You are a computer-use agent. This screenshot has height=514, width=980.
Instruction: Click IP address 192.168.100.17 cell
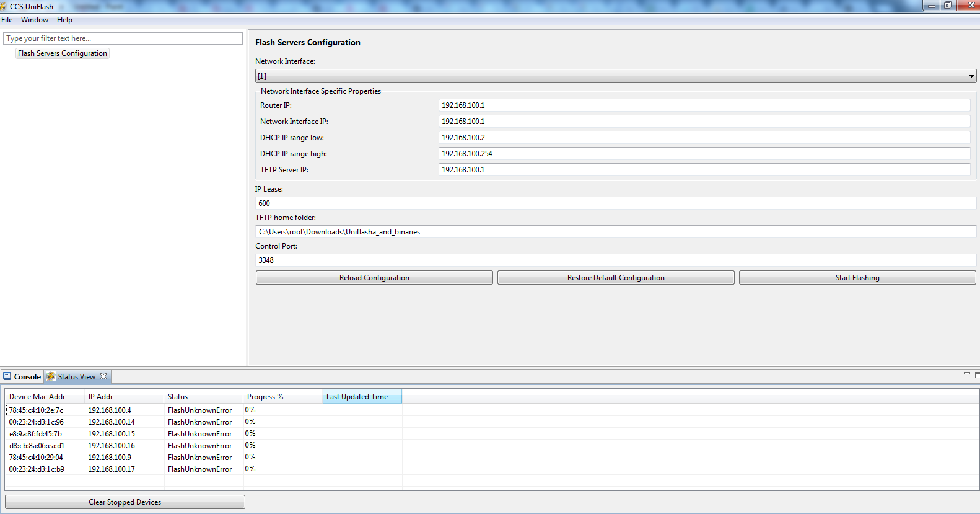tap(112, 469)
